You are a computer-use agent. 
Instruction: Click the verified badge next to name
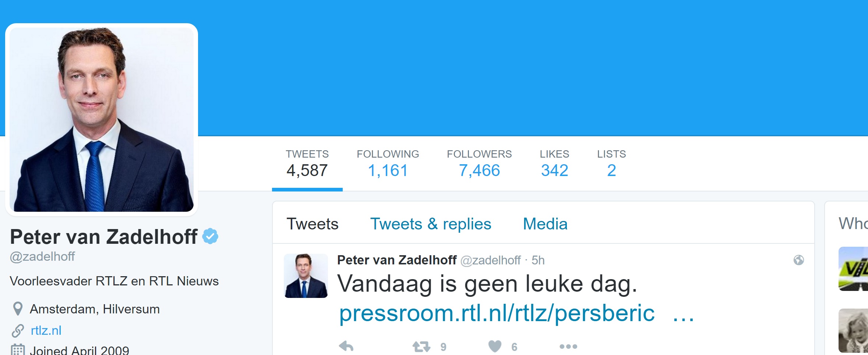coord(210,236)
